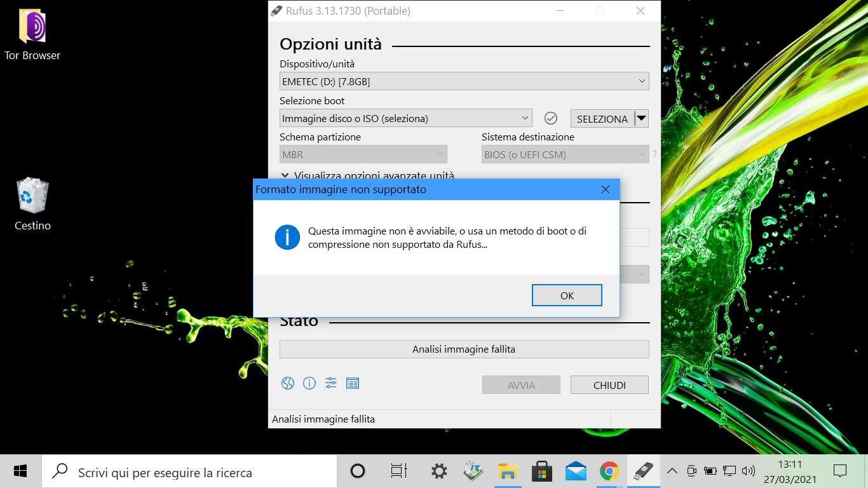Image resolution: width=868 pixels, height=488 pixels.
Task: Open File Explorer on taskbar
Action: [507, 471]
